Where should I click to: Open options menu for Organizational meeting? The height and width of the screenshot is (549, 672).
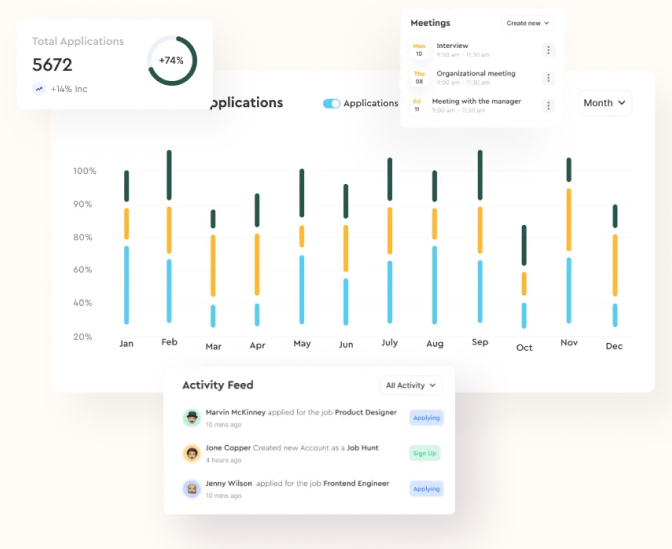548,78
